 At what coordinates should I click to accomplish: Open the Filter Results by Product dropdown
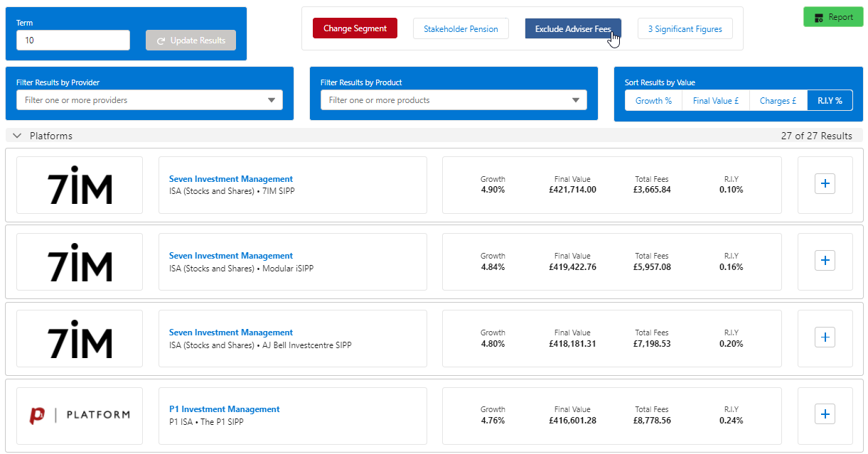(x=454, y=100)
